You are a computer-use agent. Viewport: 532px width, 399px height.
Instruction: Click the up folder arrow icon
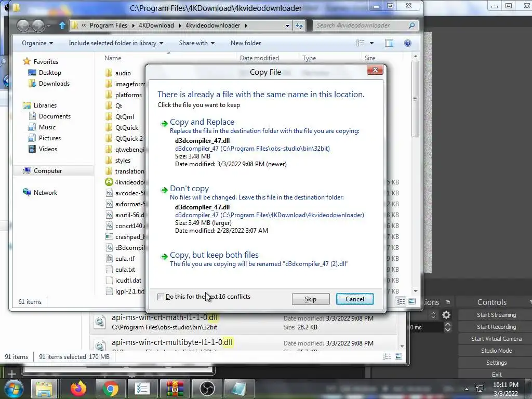[x=62, y=25]
